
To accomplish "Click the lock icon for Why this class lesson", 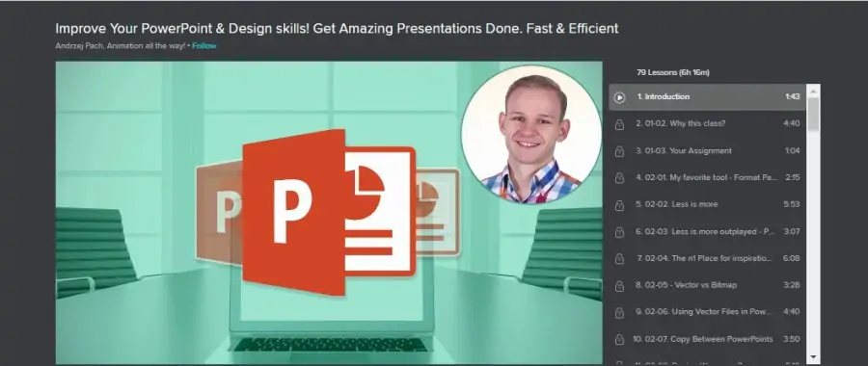I will [619, 124].
